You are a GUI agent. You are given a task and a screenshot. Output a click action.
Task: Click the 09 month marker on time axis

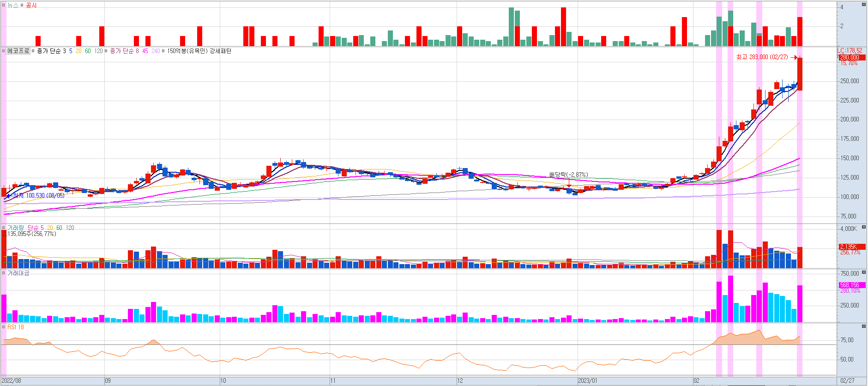click(108, 381)
